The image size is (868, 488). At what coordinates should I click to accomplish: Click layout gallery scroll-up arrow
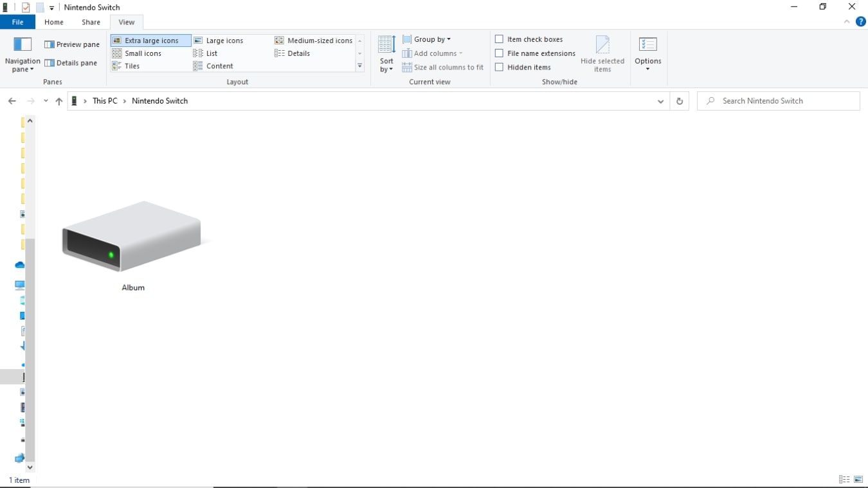(x=360, y=41)
